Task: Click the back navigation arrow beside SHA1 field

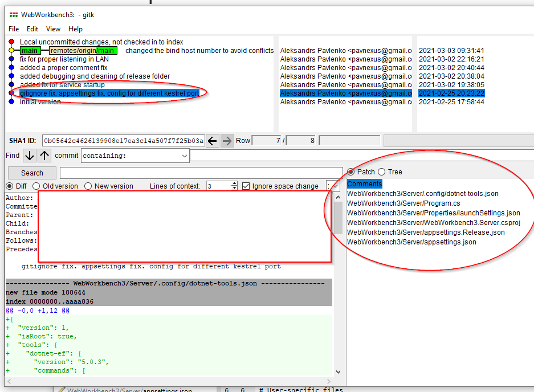Action: tap(212, 140)
